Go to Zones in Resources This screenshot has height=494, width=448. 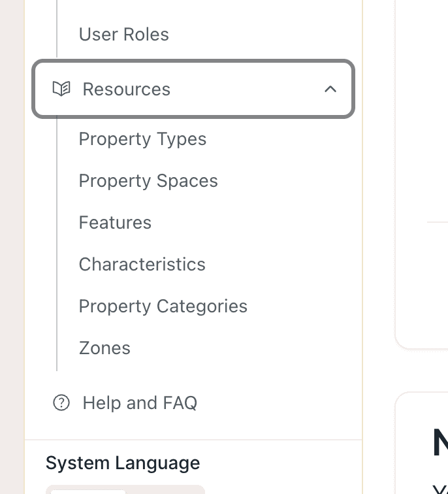click(104, 348)
